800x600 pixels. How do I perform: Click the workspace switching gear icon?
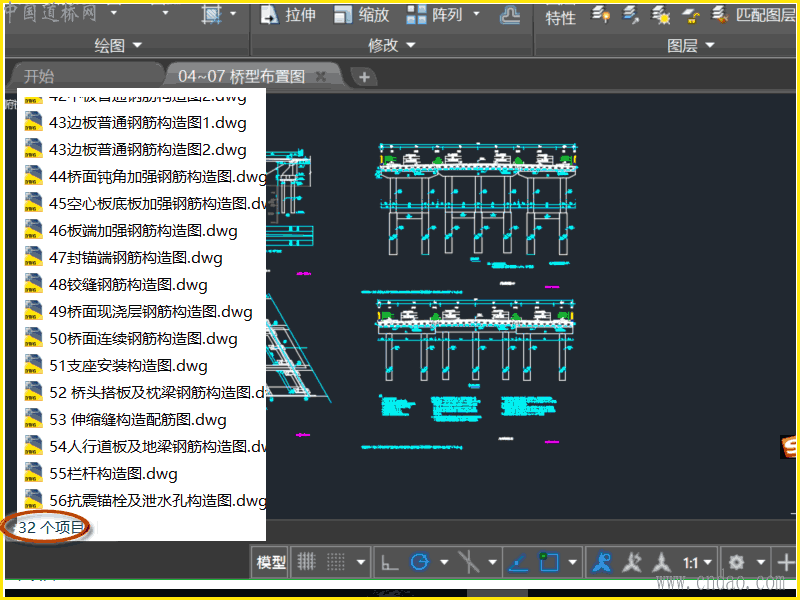click(736, 562)
